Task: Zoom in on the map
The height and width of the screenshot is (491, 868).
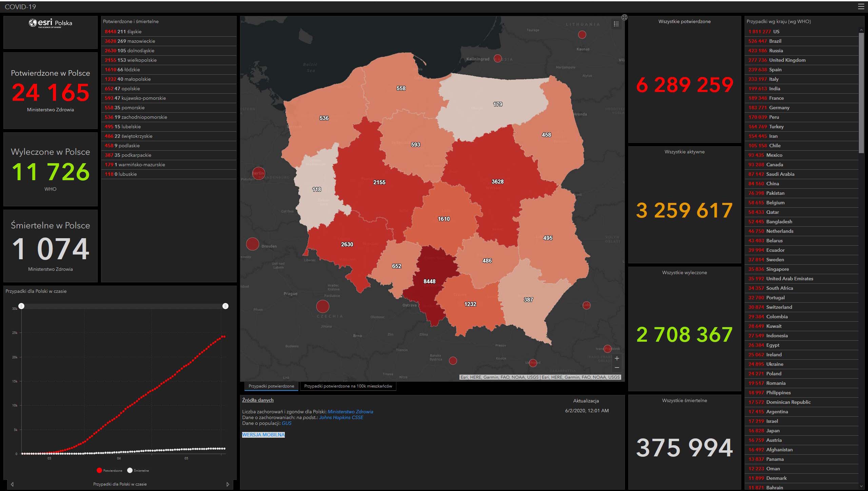Action: (x=617, y=358)
